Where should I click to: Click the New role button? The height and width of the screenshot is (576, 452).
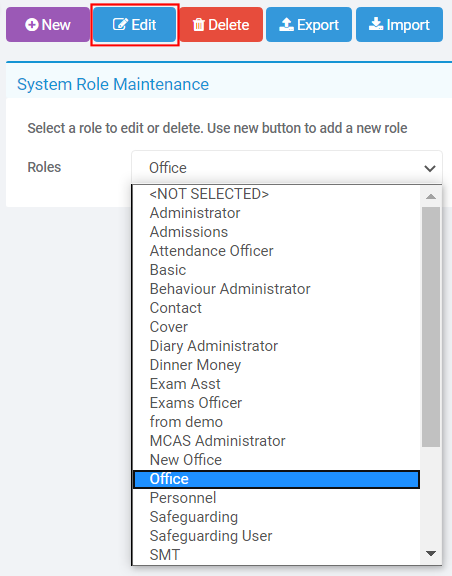point(48,25)
